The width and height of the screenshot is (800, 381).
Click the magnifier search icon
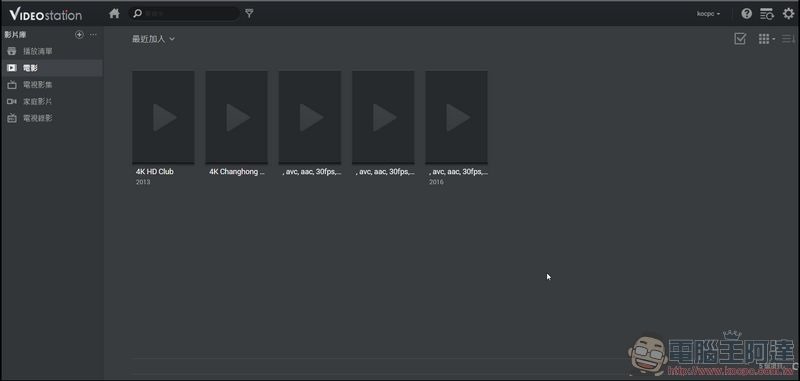[x=137, y=14]
